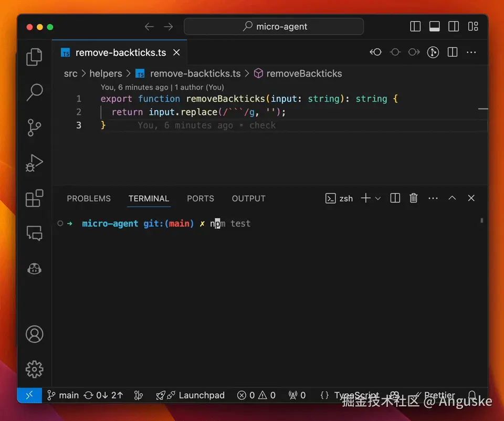Go back using the left arrow
504x421 pixels.
click(149, 27)
